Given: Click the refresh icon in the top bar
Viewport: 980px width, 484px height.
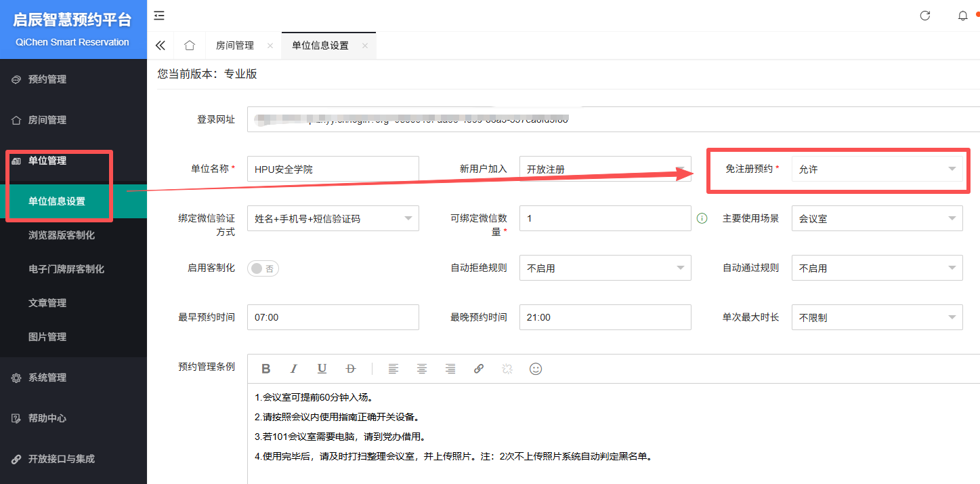Looking at the screenshot, I should click(x=924, y=16).
